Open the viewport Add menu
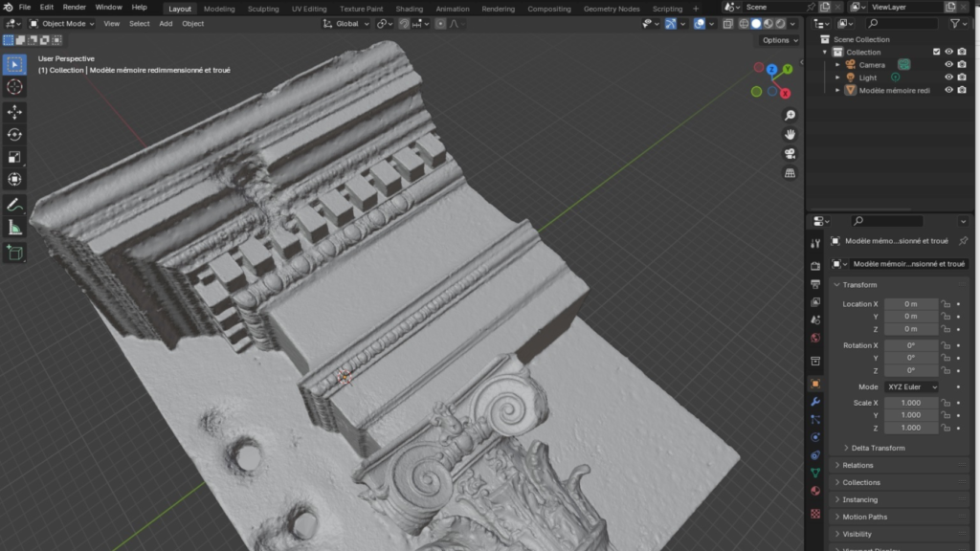Screen dimensions: 980x551 166,24
